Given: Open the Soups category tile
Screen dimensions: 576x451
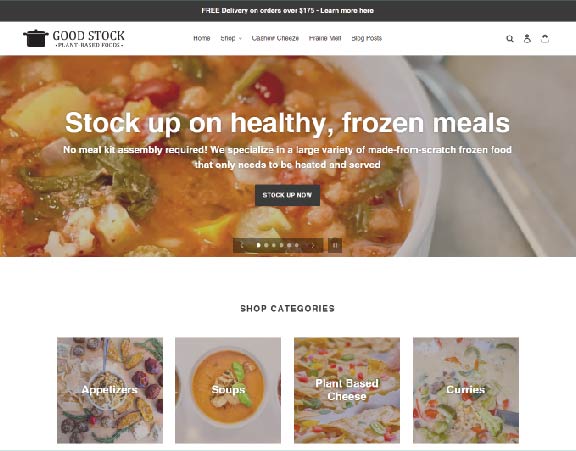Looking at the screenshot, I should [x=228, y=390].
